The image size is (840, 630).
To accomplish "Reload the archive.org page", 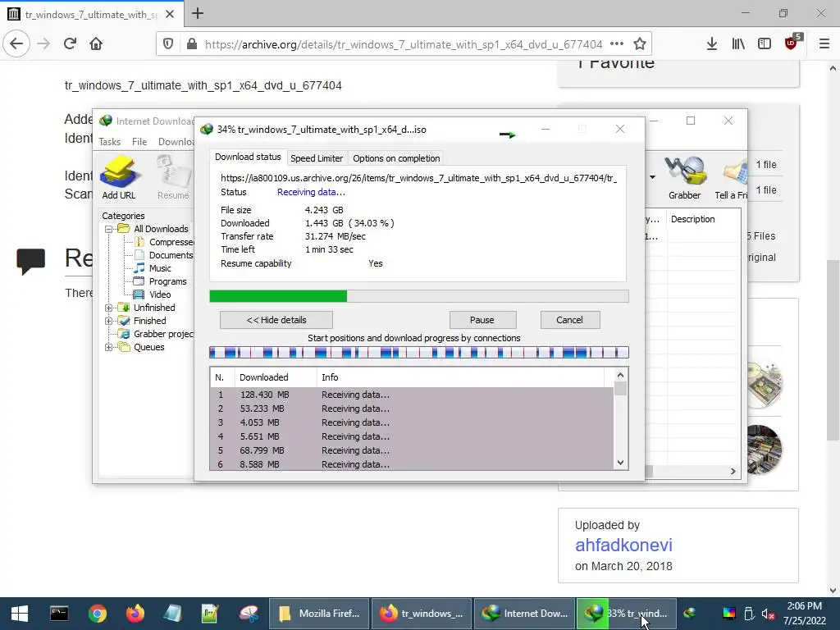I will tap(70, 44).
